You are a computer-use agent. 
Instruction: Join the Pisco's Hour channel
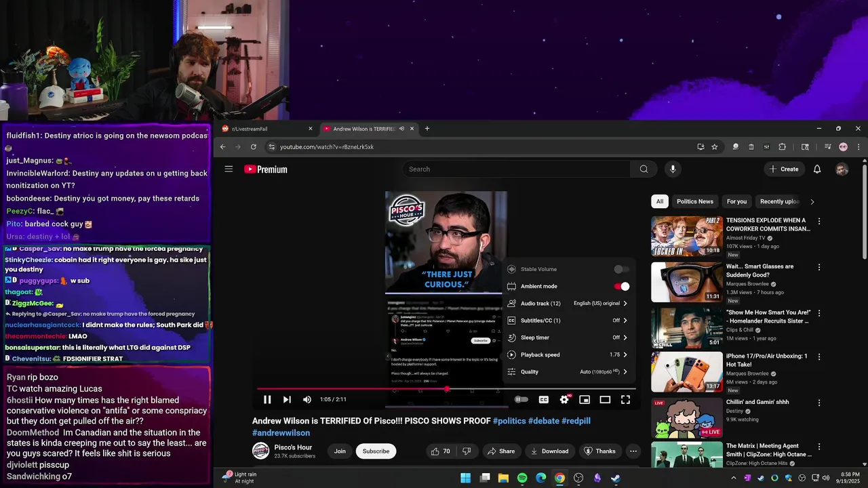click(x=340, y=451)
